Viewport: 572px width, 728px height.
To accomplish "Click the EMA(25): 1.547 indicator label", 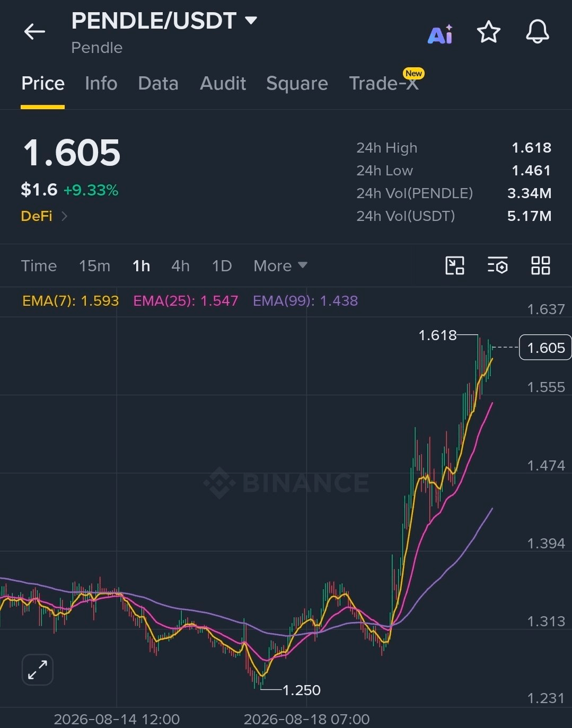I will click(186, 301).
